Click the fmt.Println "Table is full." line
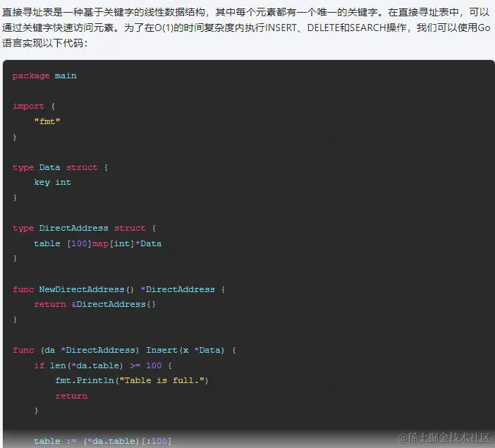 point(132,380)
